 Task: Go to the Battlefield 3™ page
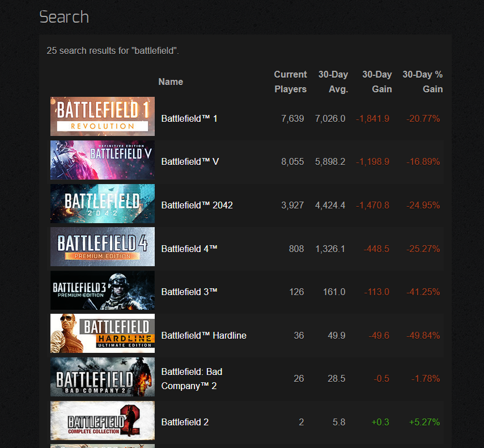189,292
